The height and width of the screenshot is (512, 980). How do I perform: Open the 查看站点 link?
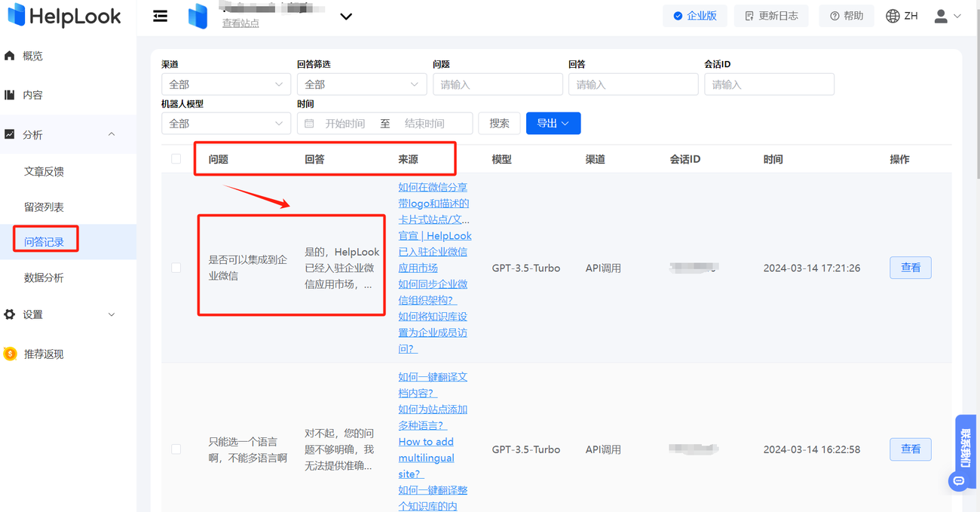tap(240, 23)
